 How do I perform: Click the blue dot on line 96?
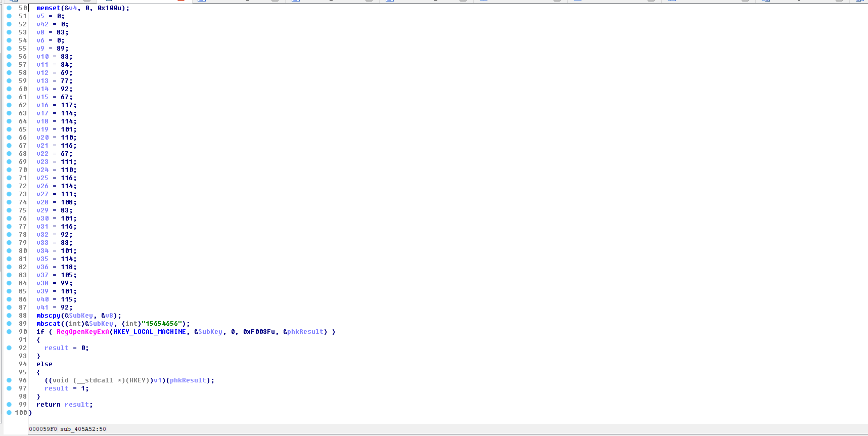point(9,380)
